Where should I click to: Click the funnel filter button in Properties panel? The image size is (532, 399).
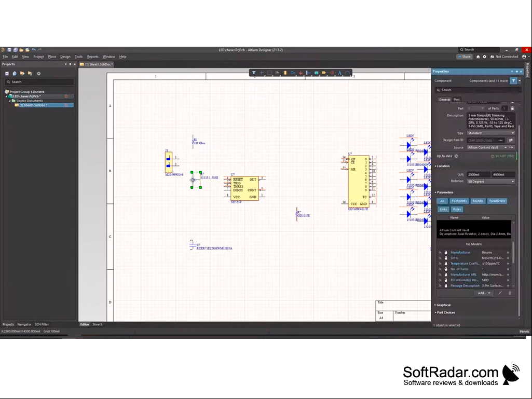(x=514, y=81)
